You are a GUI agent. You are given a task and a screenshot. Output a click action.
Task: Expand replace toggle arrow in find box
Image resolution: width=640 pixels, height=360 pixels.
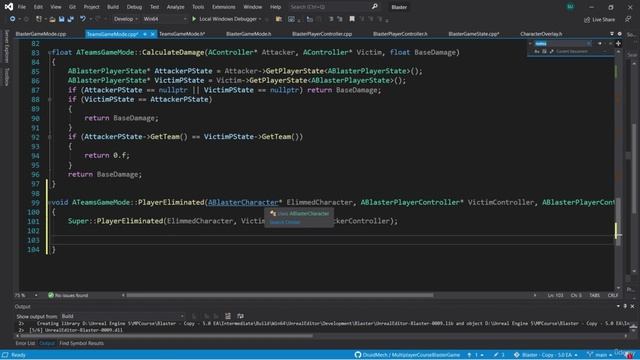[530, 43]
